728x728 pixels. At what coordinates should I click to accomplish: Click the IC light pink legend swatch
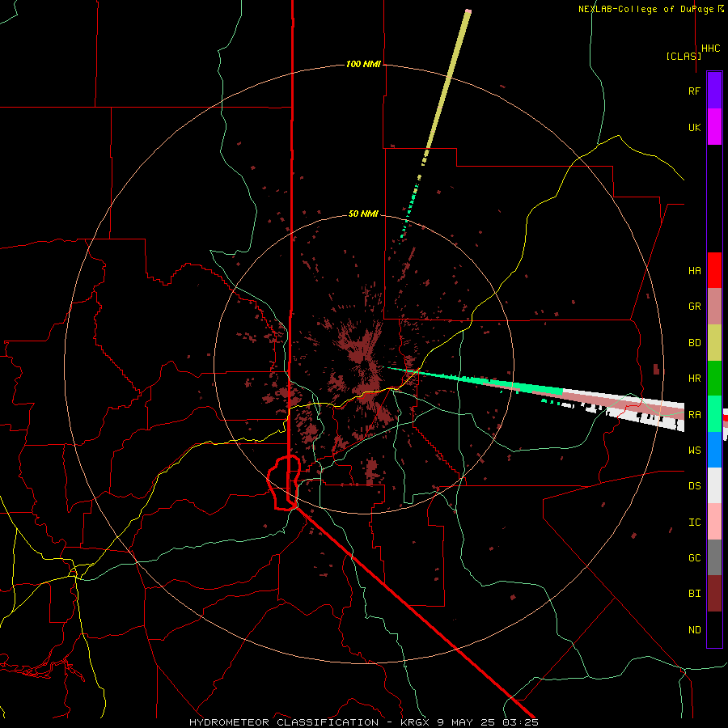coord(714,522)
